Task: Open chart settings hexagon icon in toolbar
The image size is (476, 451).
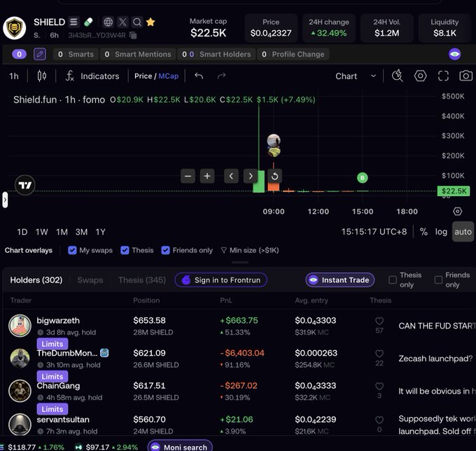Action: click(421, 76)
